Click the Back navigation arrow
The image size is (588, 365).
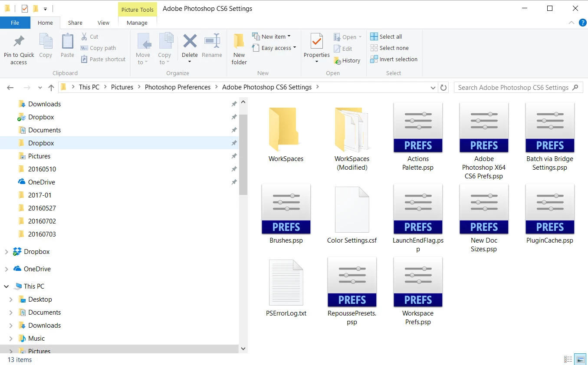10,88
